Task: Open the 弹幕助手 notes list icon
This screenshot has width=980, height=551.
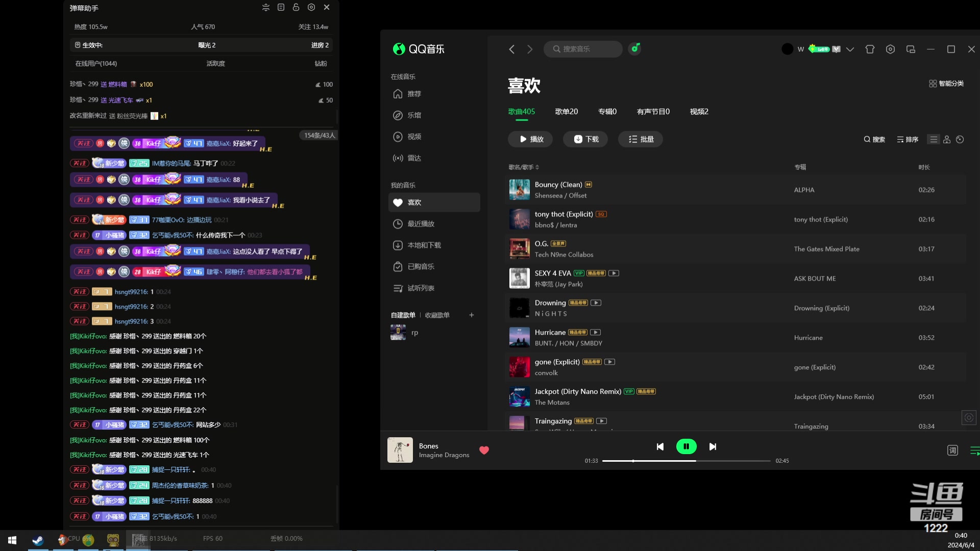Action: [x=281, y=8]
